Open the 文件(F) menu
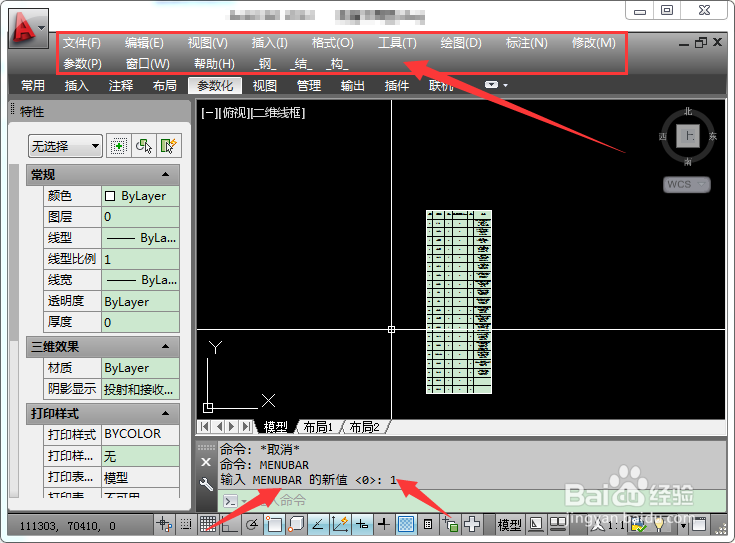Screen dimensions: 735x543 point(82,43)
